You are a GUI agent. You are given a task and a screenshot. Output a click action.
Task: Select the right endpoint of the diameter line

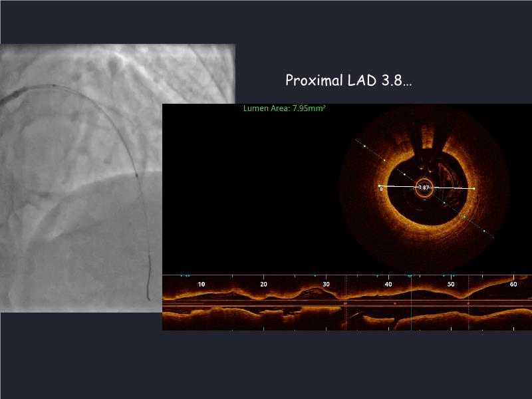(x=473, y=189)
